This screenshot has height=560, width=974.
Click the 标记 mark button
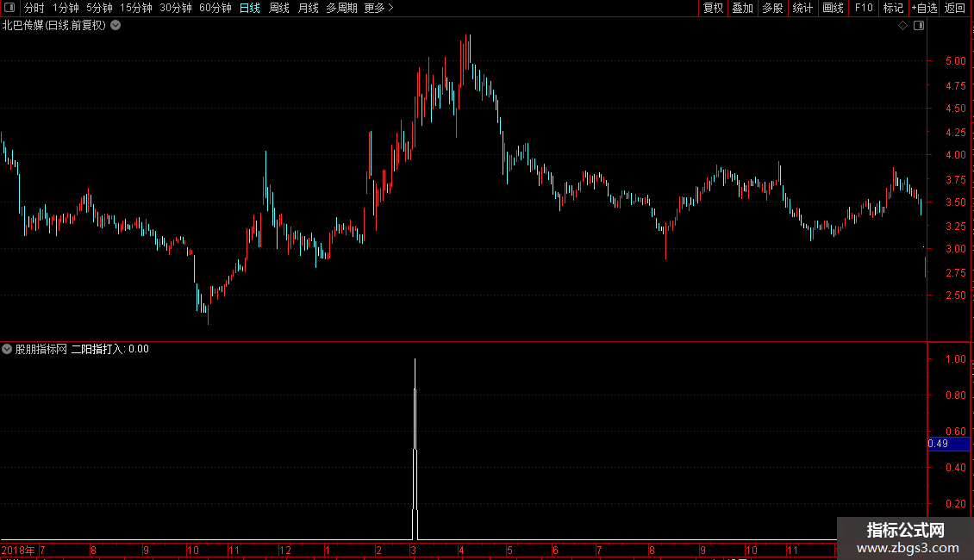click(x=893, y=8)
